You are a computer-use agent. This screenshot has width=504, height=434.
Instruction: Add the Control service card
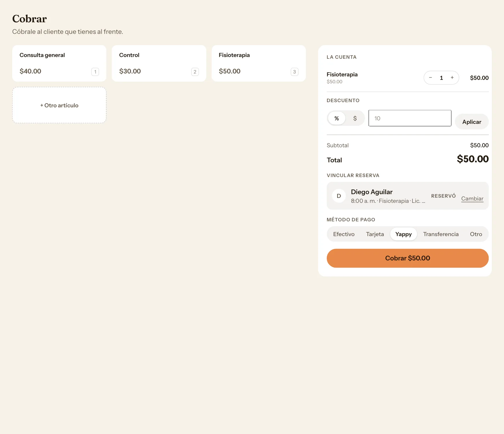(x=159, y=63)
